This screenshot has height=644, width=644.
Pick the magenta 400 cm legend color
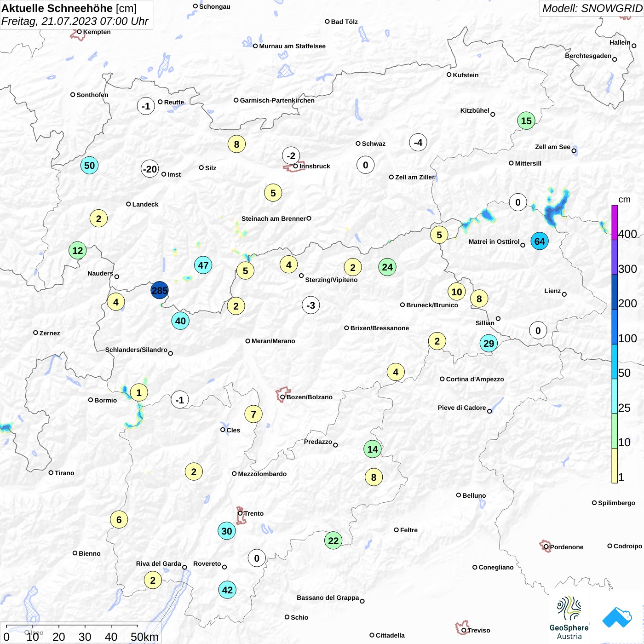pos(615,222)
